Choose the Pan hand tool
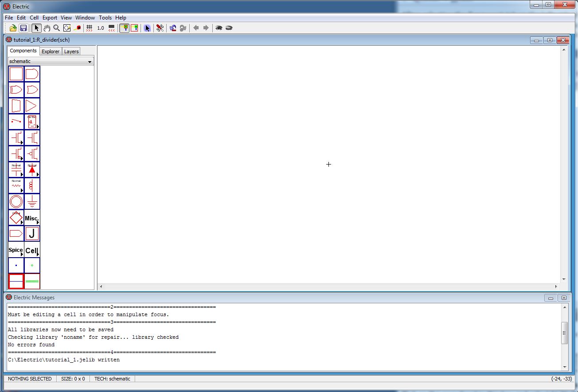Image resolution: width=578 pixels, height=392 pixels. point(47,28)
